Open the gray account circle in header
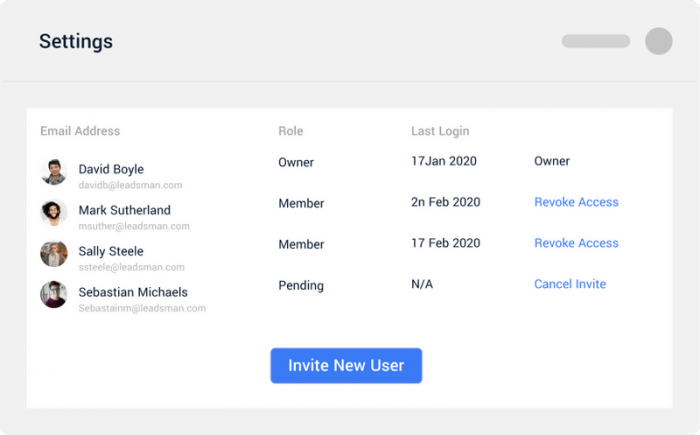 coord(658,41)
